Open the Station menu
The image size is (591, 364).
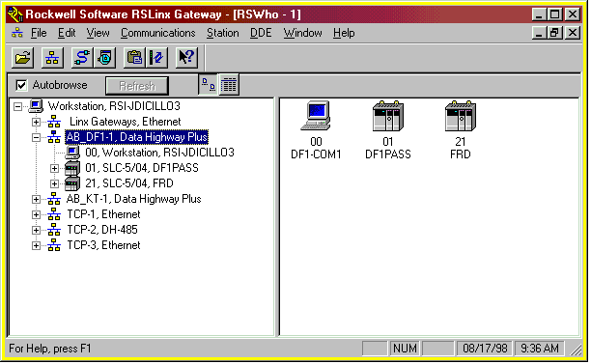pos(222,33)
